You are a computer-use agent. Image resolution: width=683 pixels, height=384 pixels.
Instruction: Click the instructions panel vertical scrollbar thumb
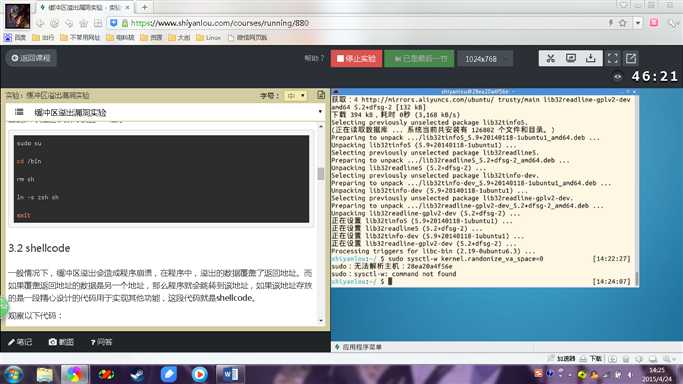(x=321, y=173)
